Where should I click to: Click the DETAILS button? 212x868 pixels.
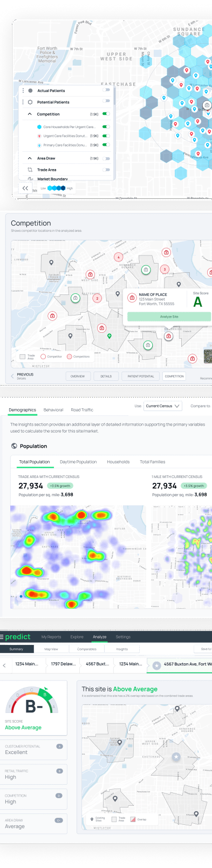tap(106, 376)
